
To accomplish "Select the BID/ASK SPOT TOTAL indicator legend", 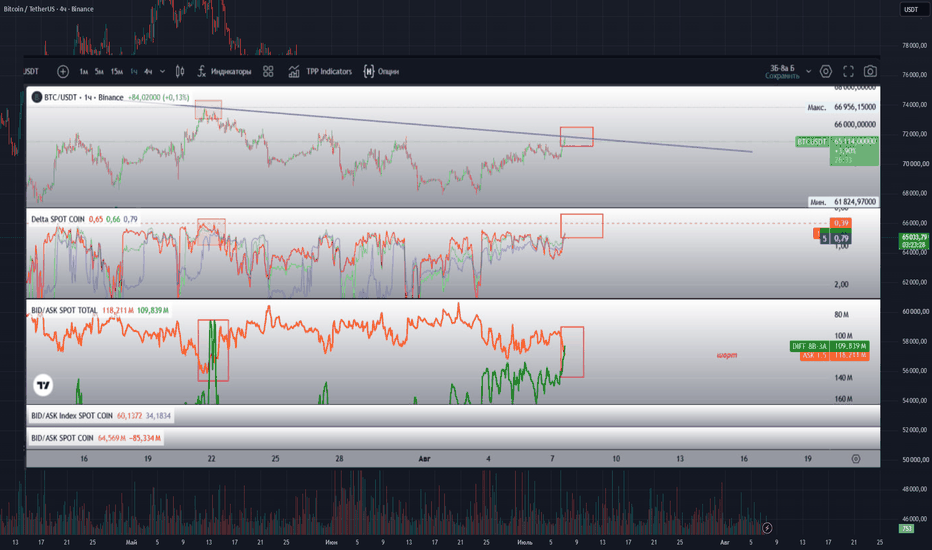I will click(64, 310).
